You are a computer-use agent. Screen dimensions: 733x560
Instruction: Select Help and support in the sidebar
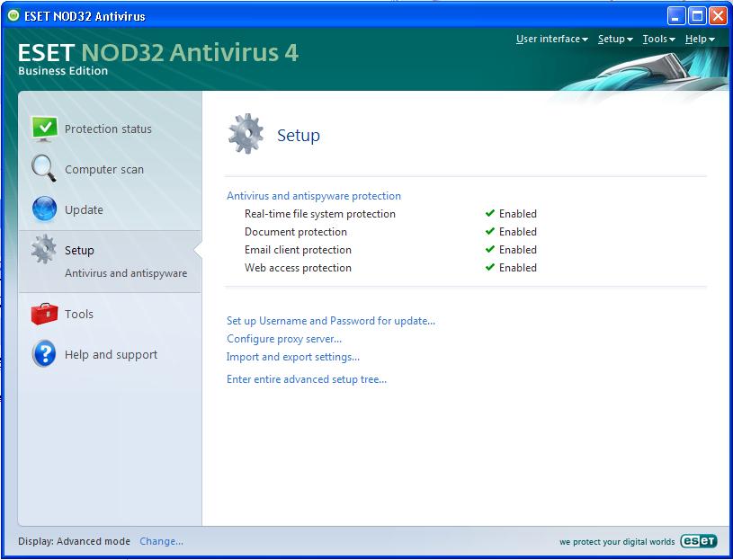click(111, 354)
